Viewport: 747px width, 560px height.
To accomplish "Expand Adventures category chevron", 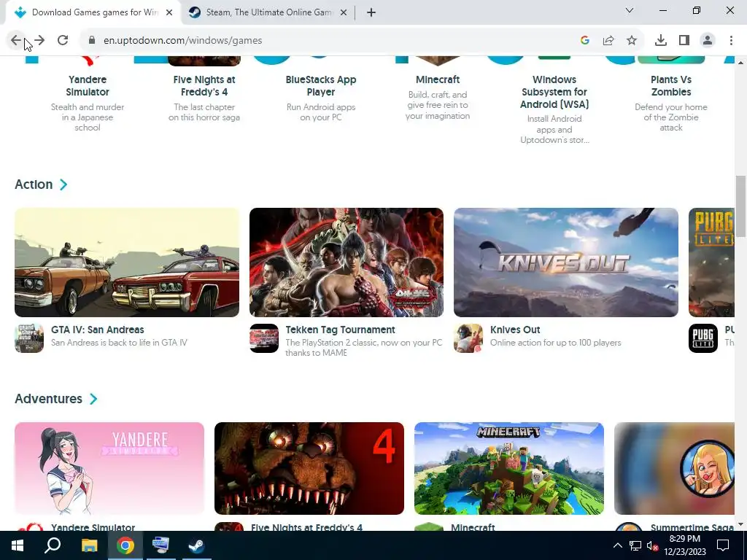I will 93,399.
